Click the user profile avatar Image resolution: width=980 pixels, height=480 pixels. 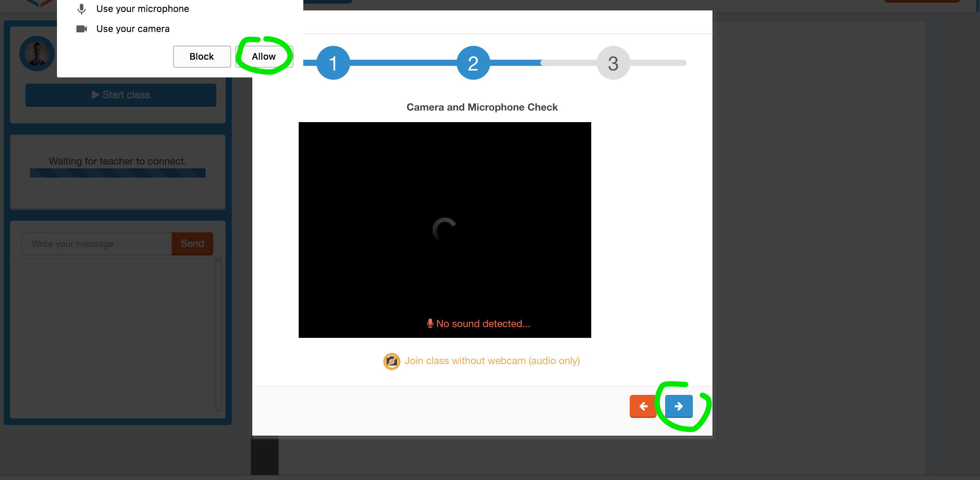point(37,54)
